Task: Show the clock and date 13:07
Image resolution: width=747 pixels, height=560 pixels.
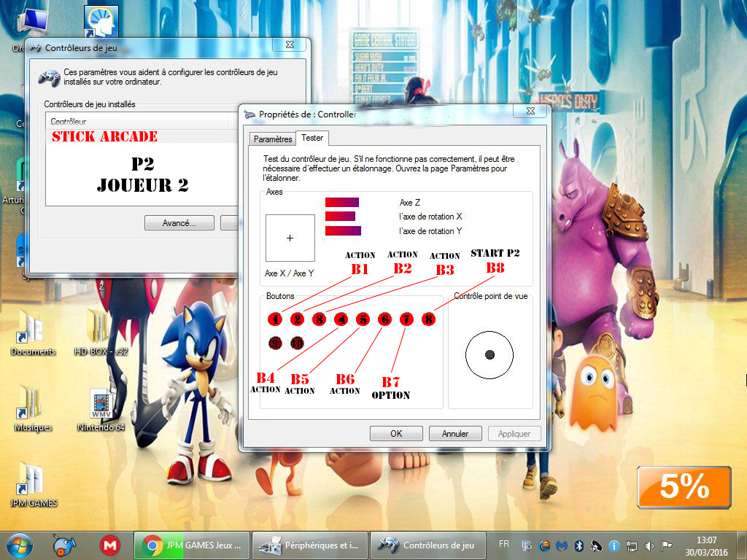Action: click(x=706, y=546)
